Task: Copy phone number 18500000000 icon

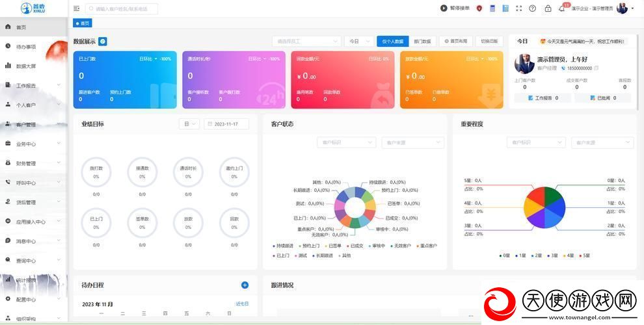Action: [x=597, y=68]
